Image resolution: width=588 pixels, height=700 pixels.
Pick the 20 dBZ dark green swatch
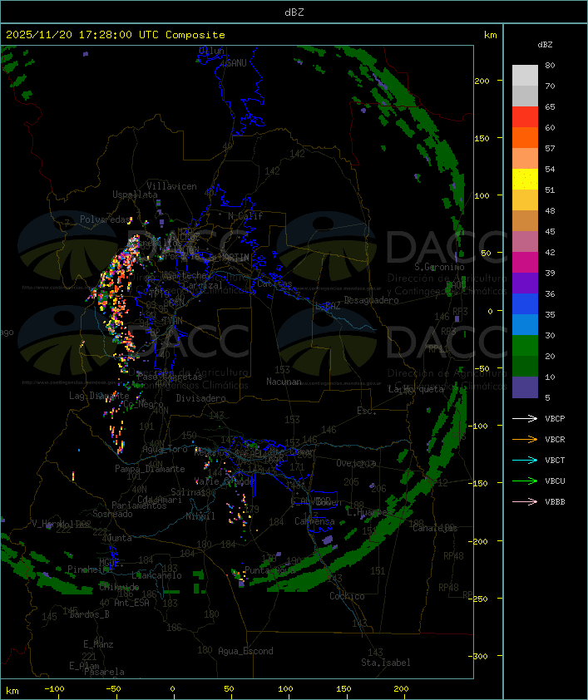(525, 366)
